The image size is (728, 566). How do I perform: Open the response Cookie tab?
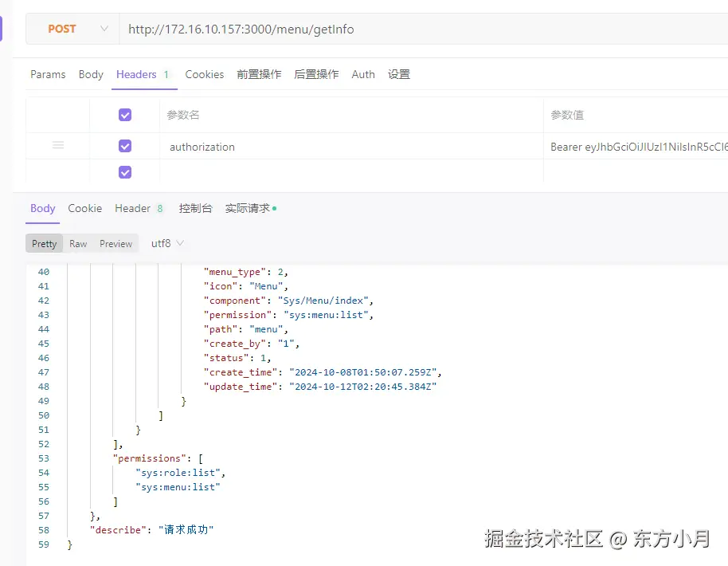pos(85,208)
